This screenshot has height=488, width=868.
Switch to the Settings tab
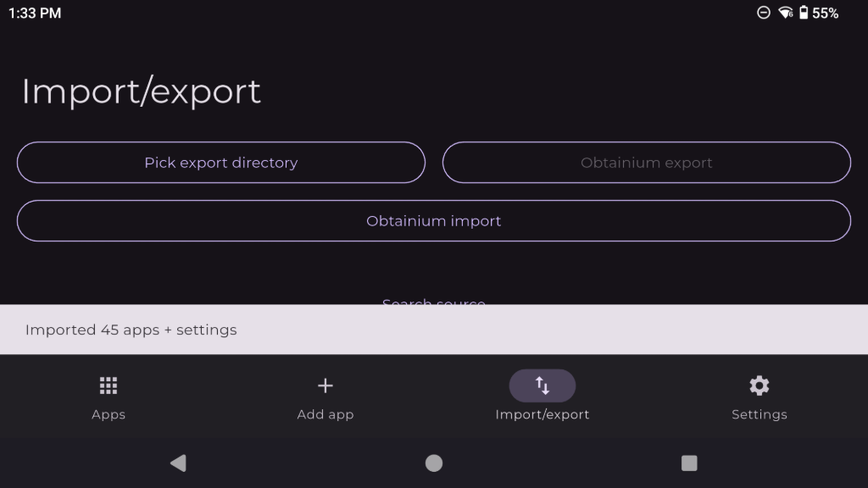[x=759, y=398]
